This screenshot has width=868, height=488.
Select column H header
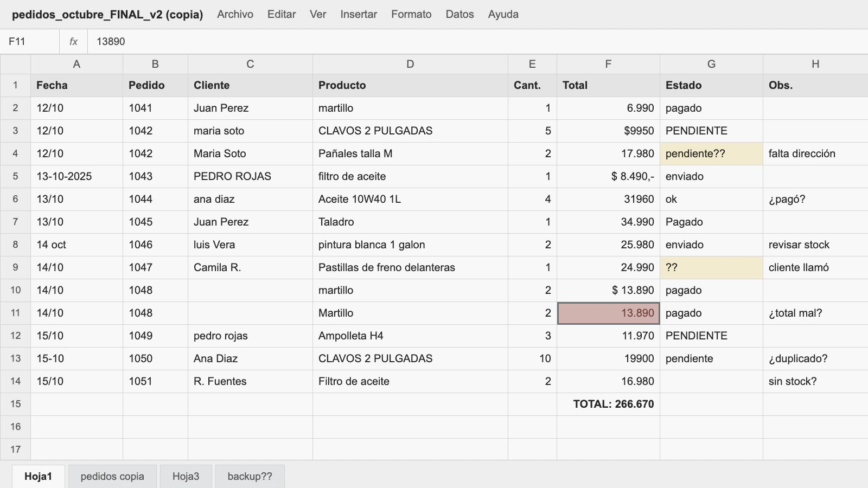click(x=815, y=64)
